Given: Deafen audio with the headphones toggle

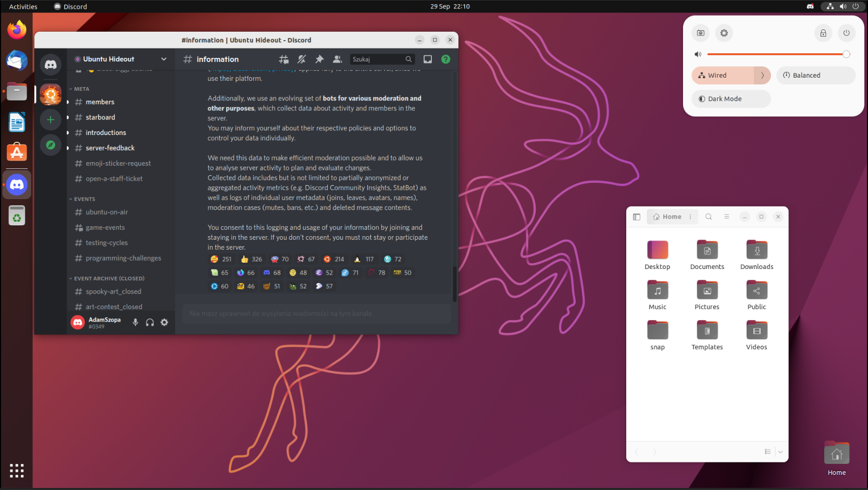Looking at the screenshot, I should pyautogui.click(x=150, y=322).
